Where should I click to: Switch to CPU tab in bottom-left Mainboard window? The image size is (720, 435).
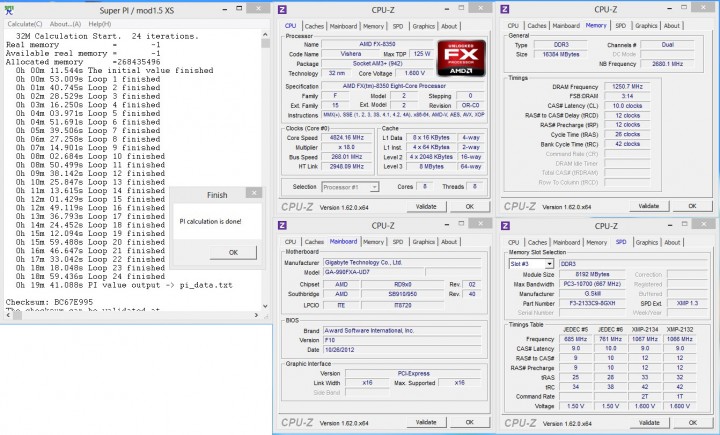tap(290, 242)
